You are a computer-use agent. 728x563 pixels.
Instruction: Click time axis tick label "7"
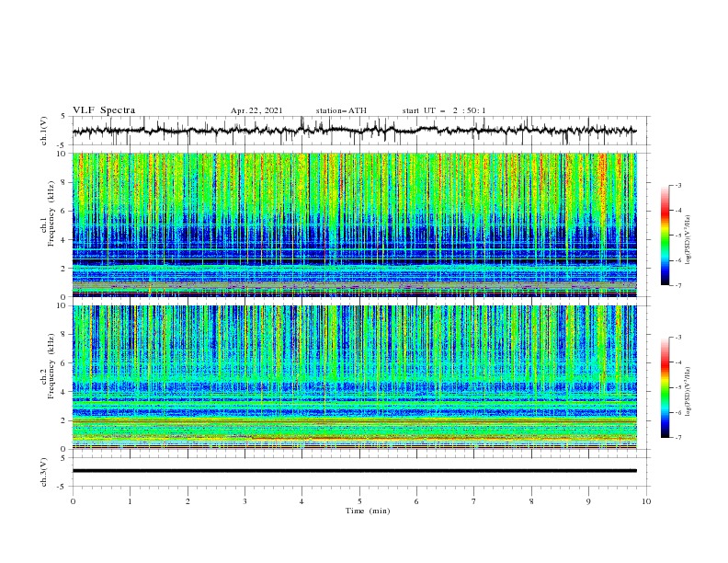click(474, 501)
